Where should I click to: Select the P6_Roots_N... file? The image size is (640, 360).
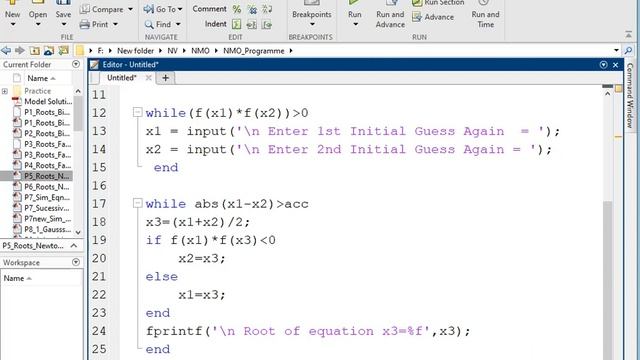[41, 187]
